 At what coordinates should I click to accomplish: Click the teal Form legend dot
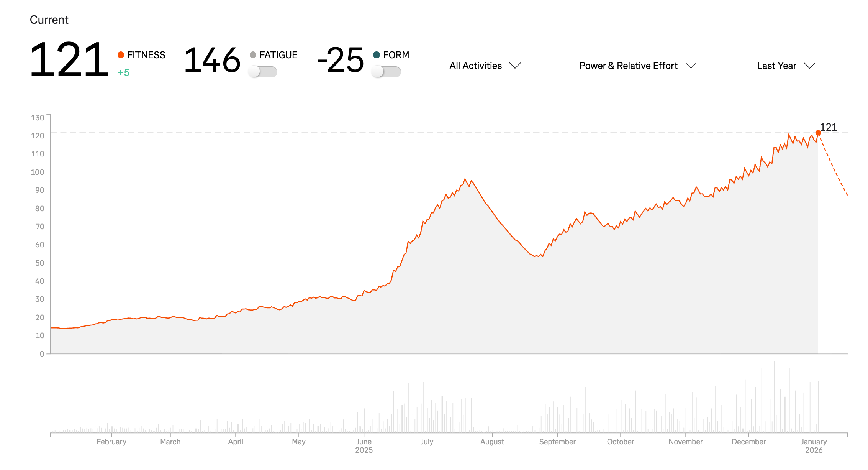[377, 55]
